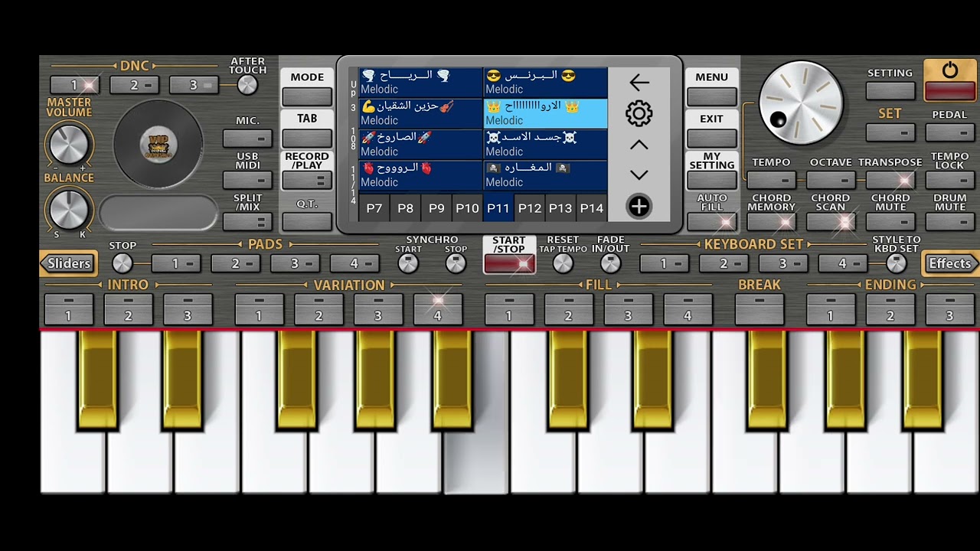Toggle the Style to KBD Set knob
Image resolution: width=980 pixels, height=551 pixels.
pyautogui.click(x=896, y=264)
